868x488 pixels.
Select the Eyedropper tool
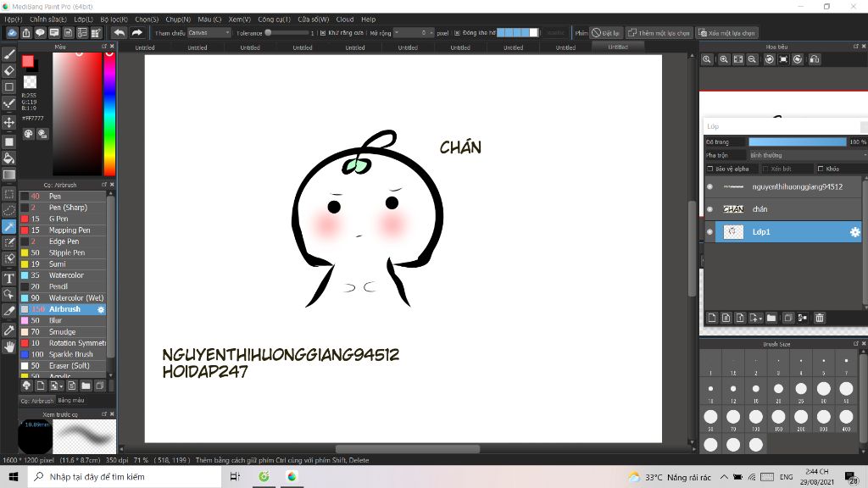[x=8, y=330]
